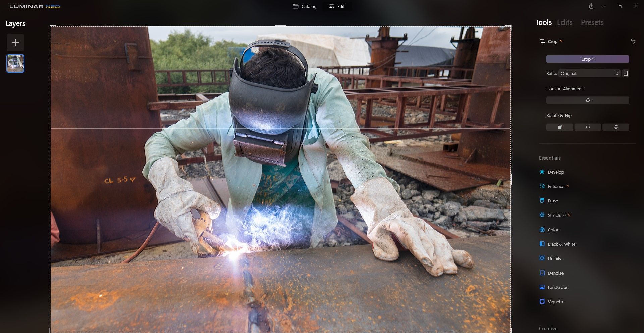Open the Edits panel tab
644x333 pixels.
[565, 22]
